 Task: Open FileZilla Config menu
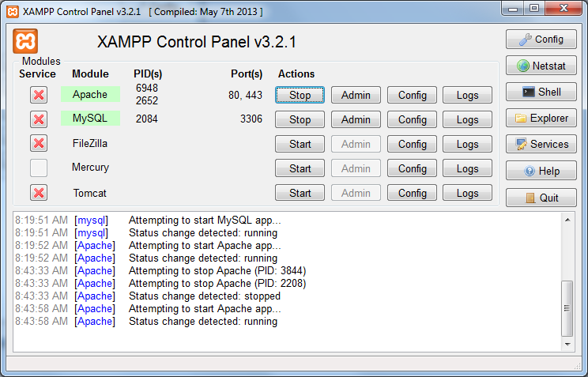click(412, 144)
